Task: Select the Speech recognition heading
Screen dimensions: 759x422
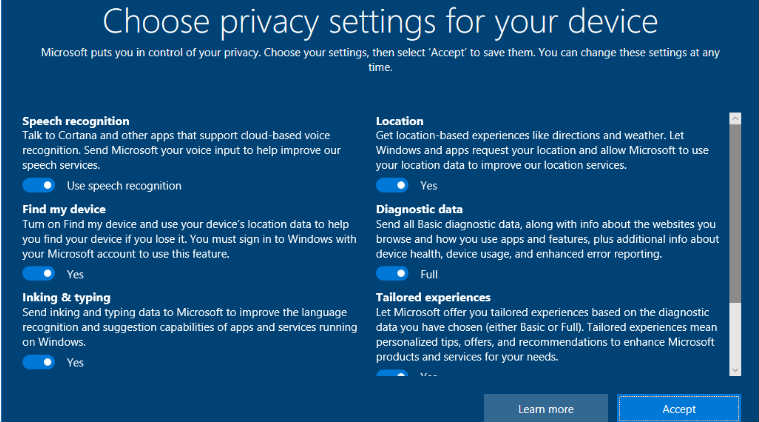Action: [76, 121]
